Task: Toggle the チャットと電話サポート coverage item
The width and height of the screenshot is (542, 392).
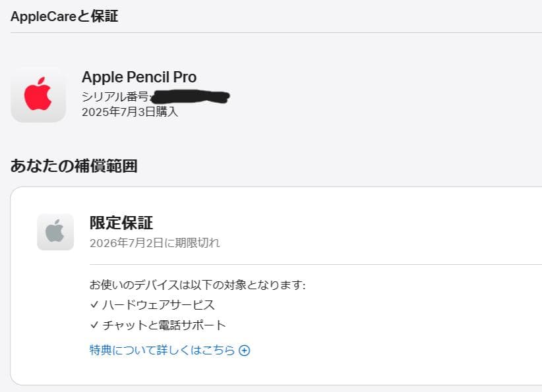Action: click(158, 324)
